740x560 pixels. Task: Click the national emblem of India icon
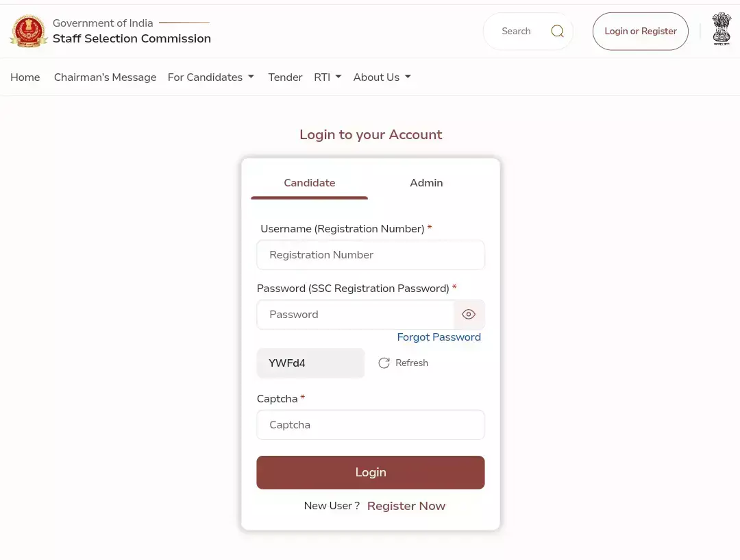click(721, 29)
